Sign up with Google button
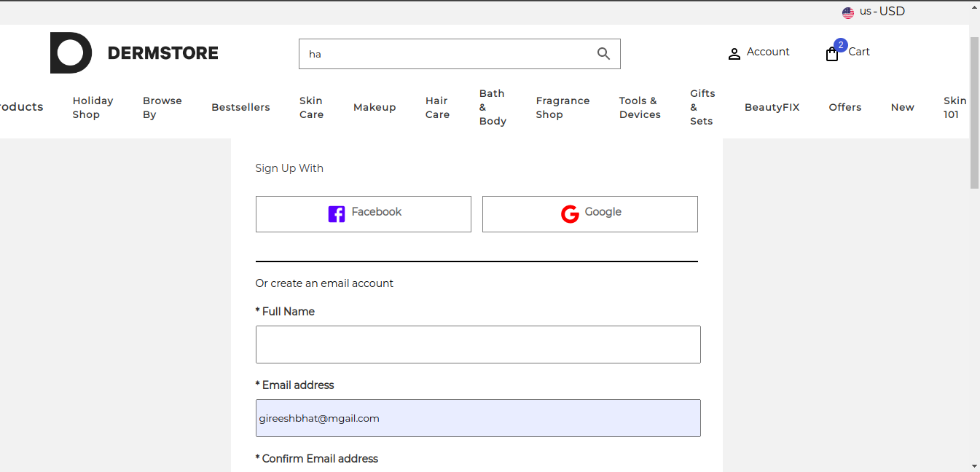 coord(590,213)
